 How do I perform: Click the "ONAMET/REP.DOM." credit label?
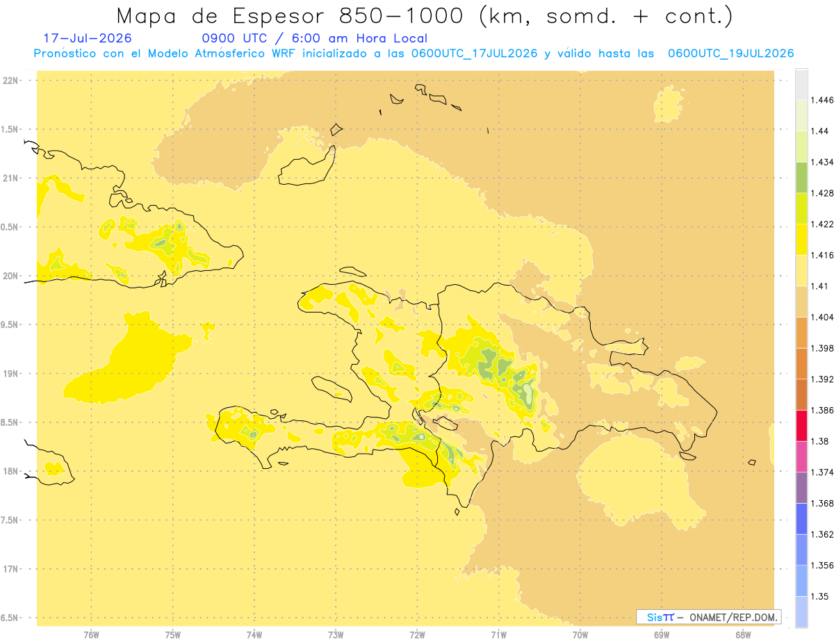coord(732,617)
